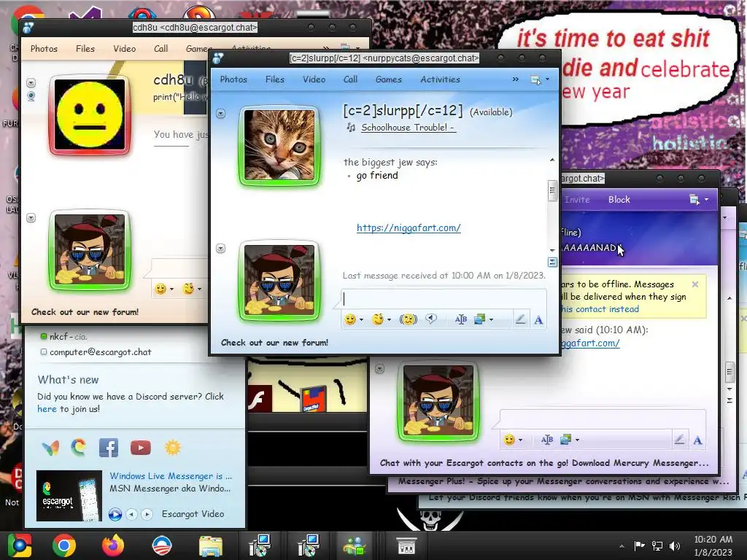747x560 pixels.
Task: Toggle slurpp kitten picture collapse arrow
Action: 220,113
